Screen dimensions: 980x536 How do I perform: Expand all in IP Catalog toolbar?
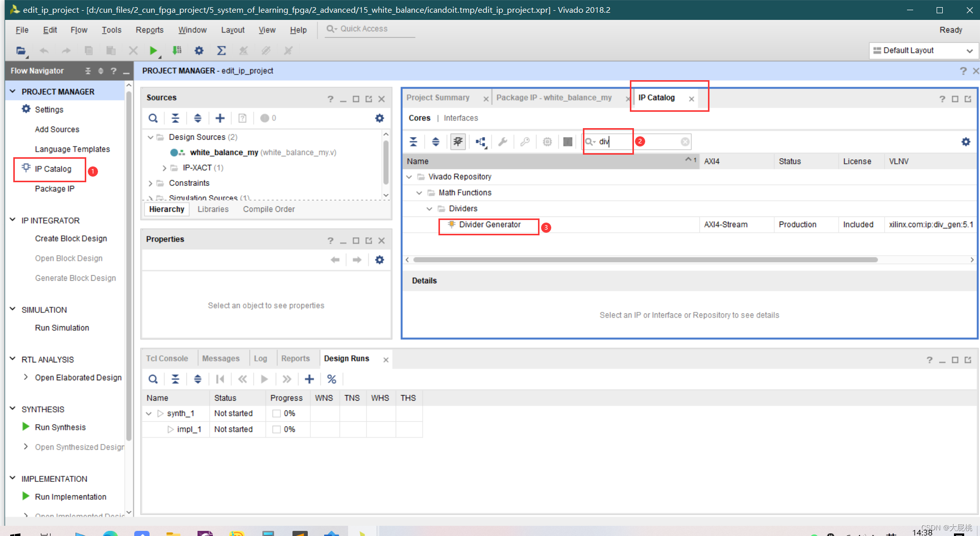click(x=435, y=142)
